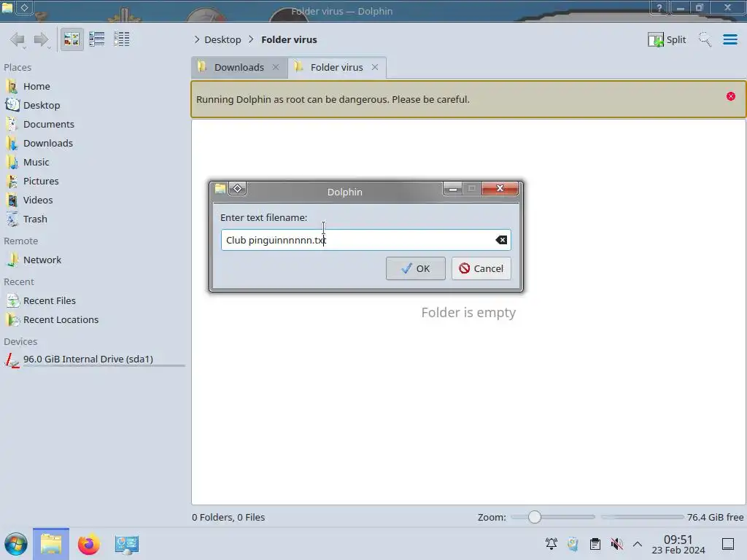Click the Split view button
The image size is (747, 560).
coord(667,39)
